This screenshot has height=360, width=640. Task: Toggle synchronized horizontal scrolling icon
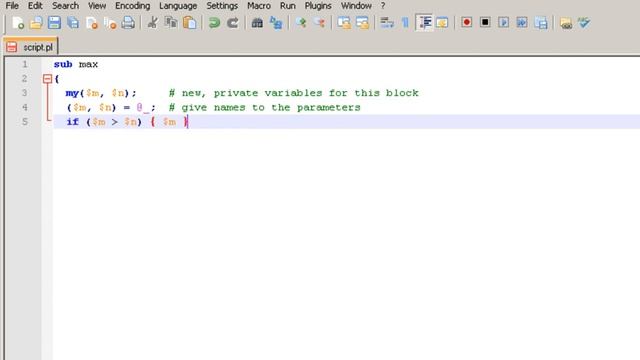[362, 22]
